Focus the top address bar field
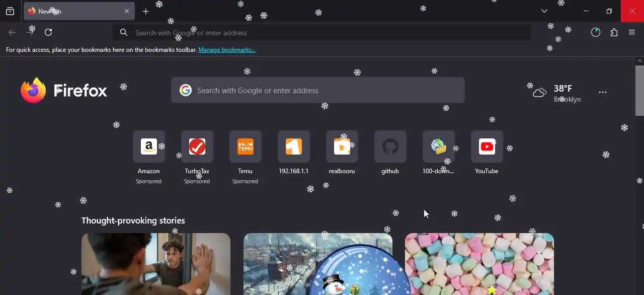 (322, 33)
